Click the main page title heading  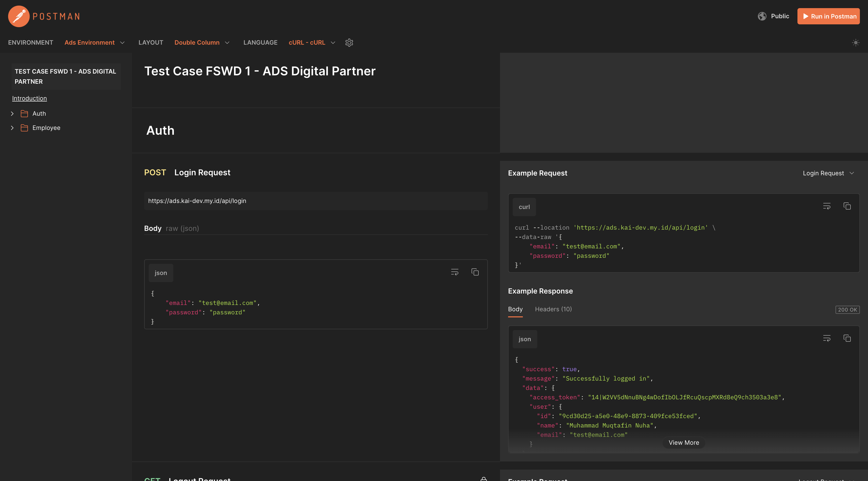[260, 71]
